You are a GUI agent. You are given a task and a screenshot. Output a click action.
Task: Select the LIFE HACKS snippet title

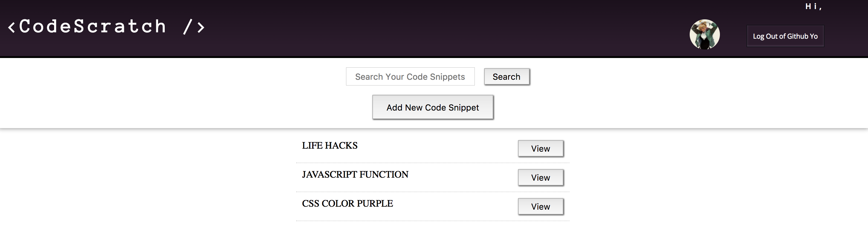329,146
